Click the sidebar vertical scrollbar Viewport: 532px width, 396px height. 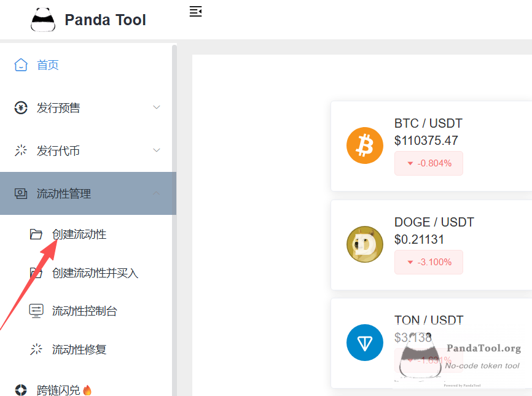174,220
